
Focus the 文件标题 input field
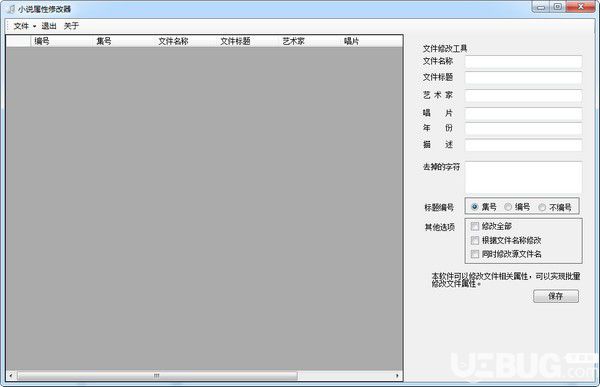click(523, 78)
